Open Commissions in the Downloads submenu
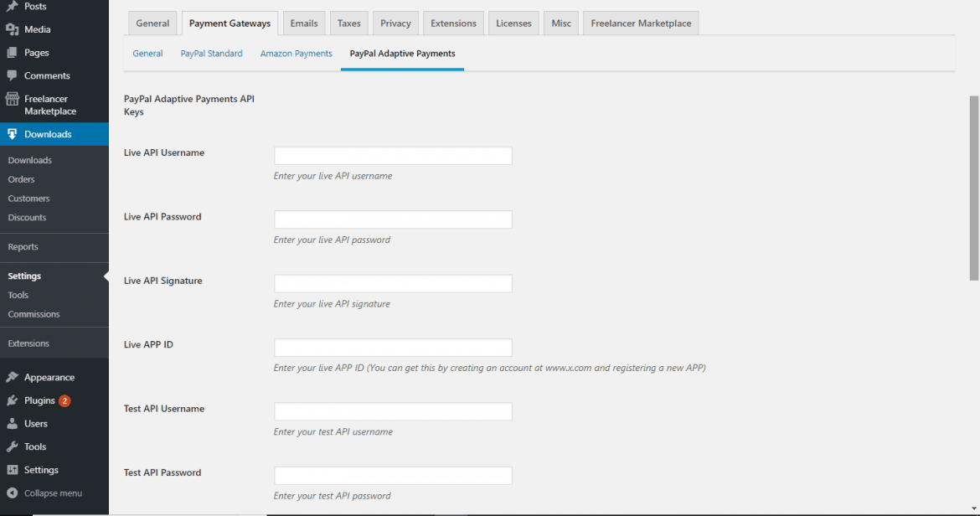Viewport: 980px width, 516px height. 34,314
